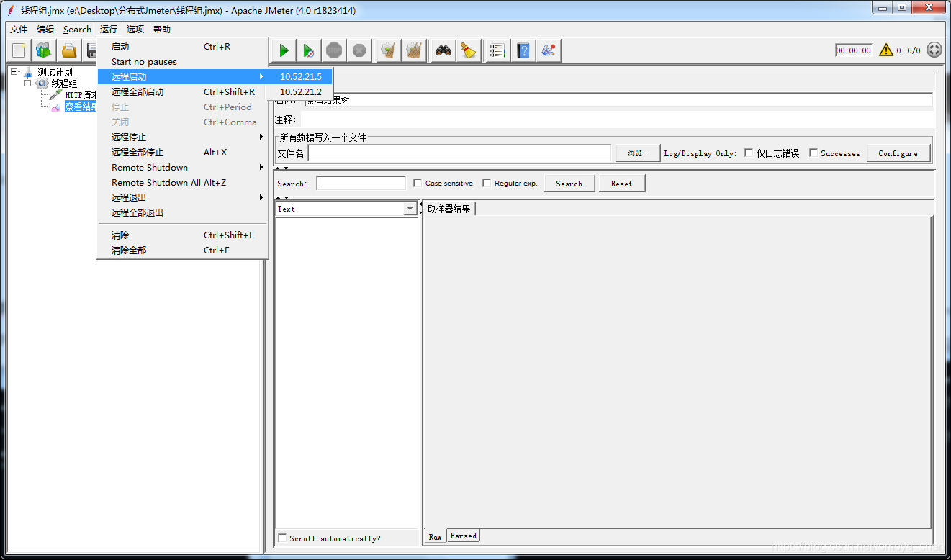Click the blue Help question-mark icon
951x560 pixels.
click(523, 50)
